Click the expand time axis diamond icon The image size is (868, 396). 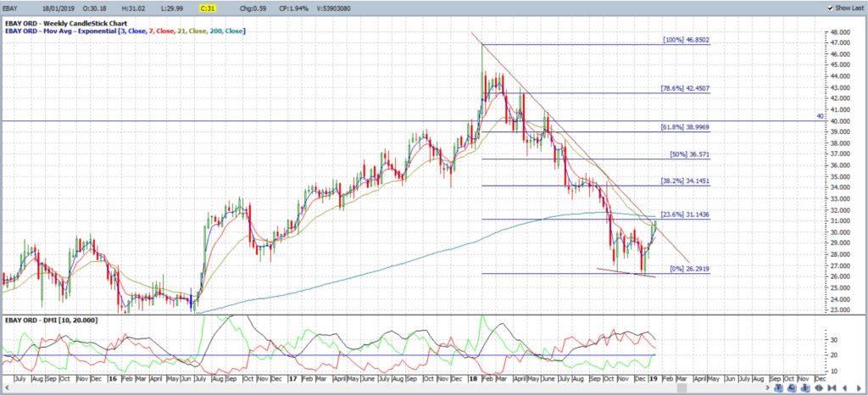(x=819, y=388)
